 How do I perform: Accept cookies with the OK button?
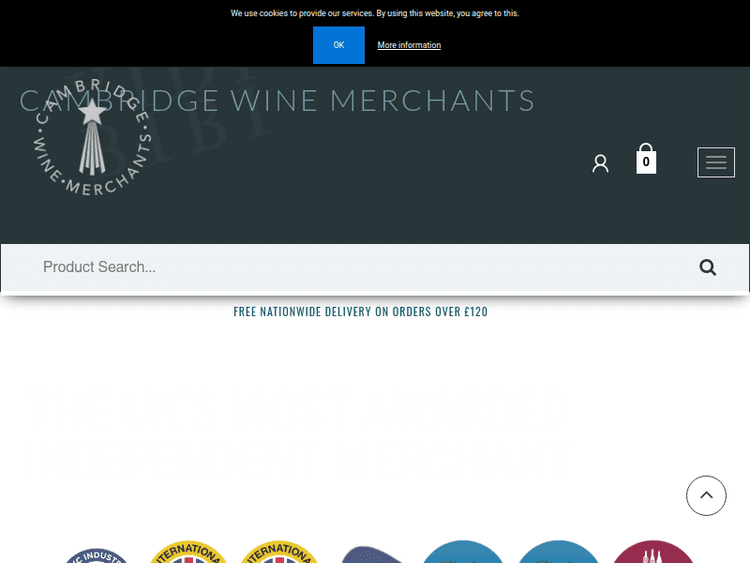339,45
